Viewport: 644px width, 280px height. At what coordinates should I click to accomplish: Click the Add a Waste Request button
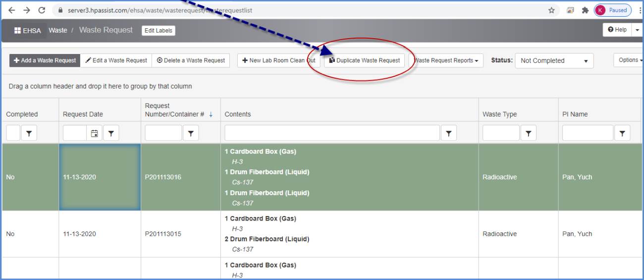45,60
